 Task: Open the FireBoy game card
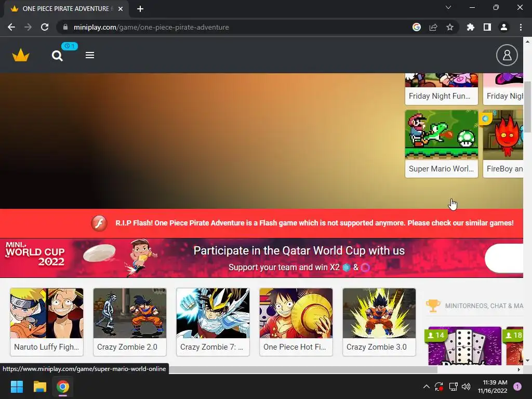coord(503,143)
